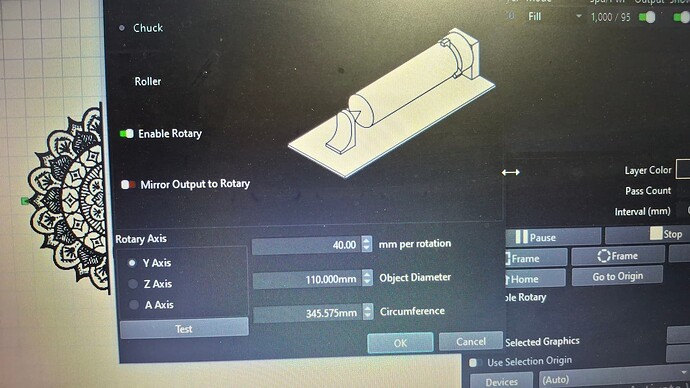
Task: Select the A Axis radio button
Action: coord(134,304)
